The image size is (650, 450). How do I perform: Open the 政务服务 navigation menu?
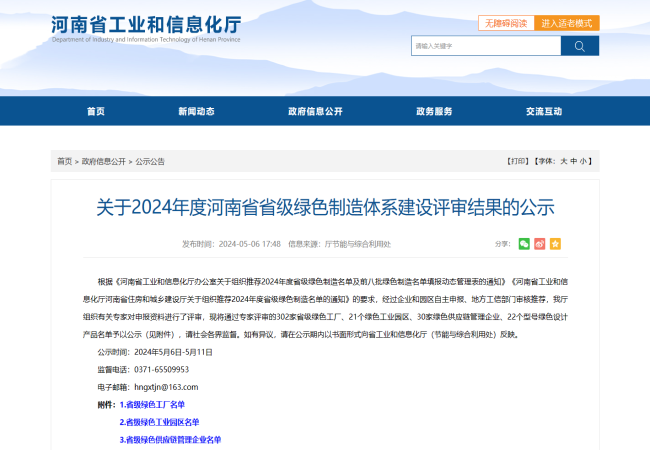click(x=434, y=111)
